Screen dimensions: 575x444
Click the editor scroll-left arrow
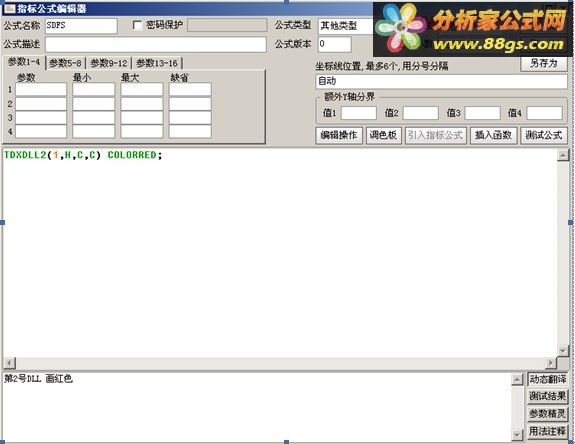(x=10, y=363)
